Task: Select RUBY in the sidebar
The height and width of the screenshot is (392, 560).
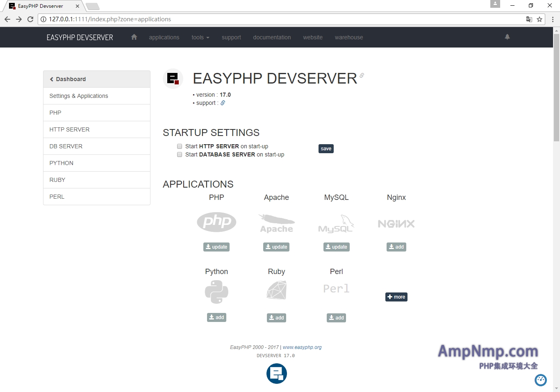Action: (x=97, y=180)
